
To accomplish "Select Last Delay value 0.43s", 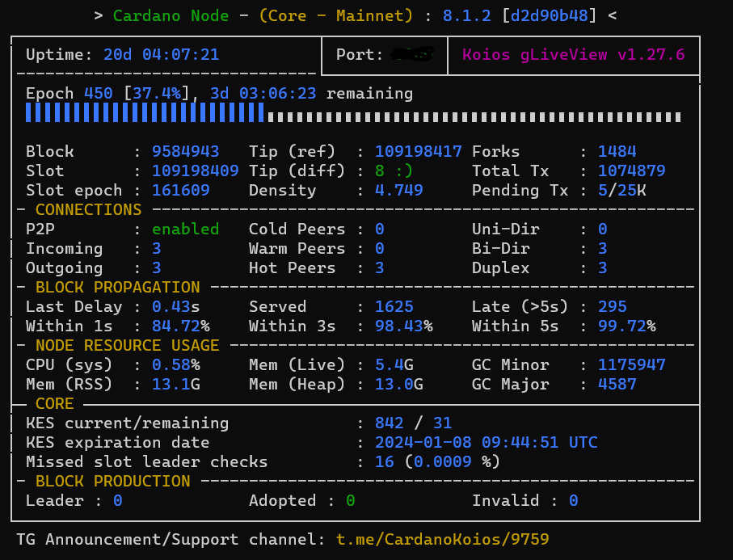I will point(175,306).
